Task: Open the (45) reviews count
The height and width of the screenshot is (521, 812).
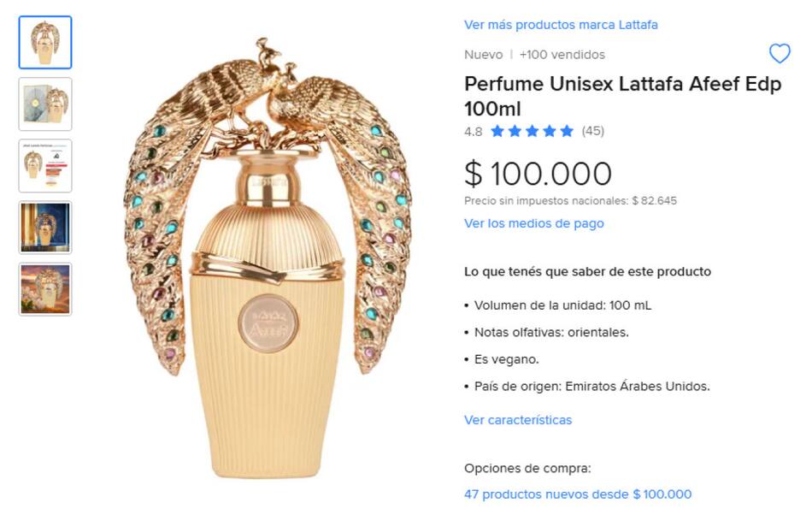Action: pyautogui.click(x=593, y=131)
